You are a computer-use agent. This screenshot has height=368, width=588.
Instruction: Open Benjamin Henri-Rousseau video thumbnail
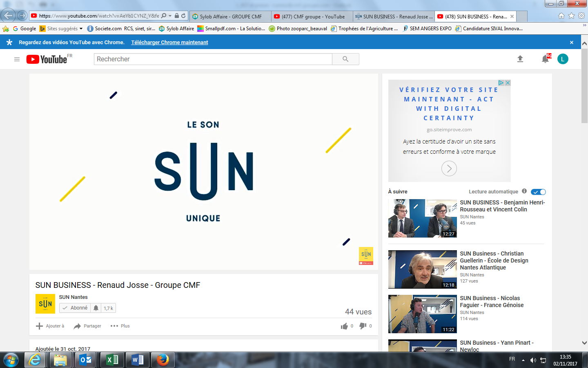[423, 218]
